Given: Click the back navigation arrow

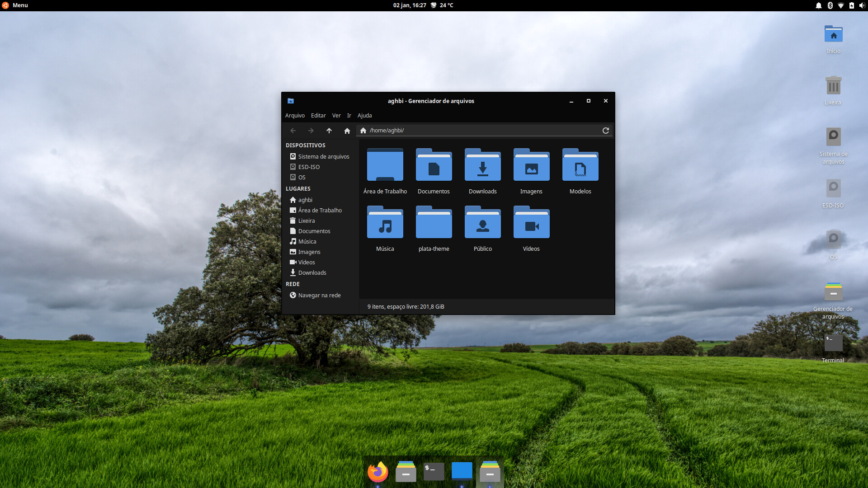Looking at the screenshot, I should (293, 131).
